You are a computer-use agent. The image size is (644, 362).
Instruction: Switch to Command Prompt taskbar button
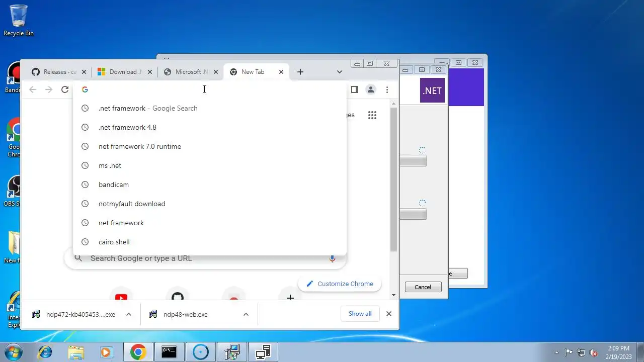point(169,352)
